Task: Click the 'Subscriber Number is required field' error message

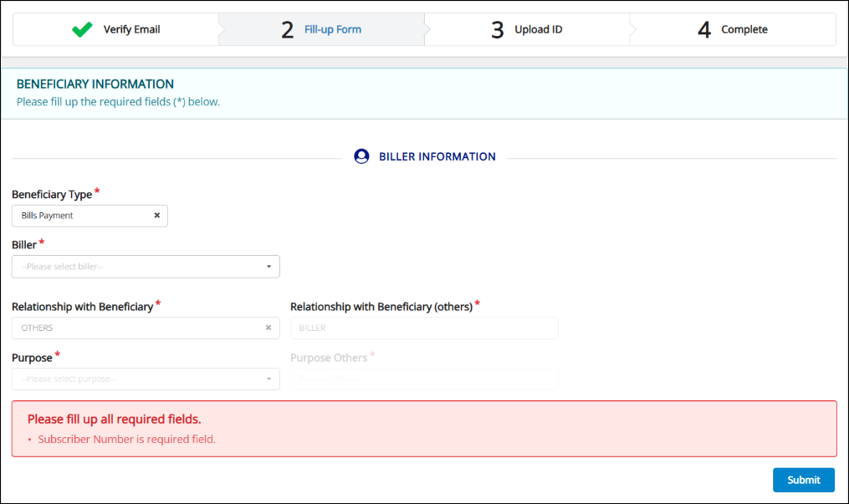Action: click(126, 439)
